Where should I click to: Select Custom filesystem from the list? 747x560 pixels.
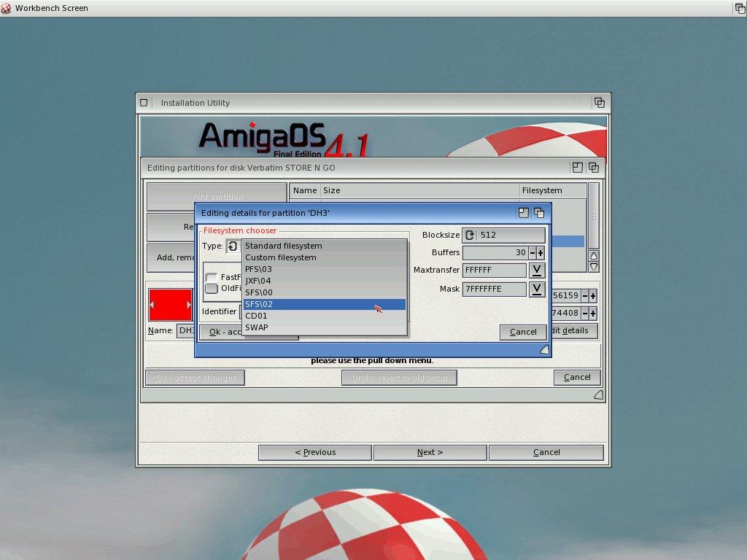point(325,257)
